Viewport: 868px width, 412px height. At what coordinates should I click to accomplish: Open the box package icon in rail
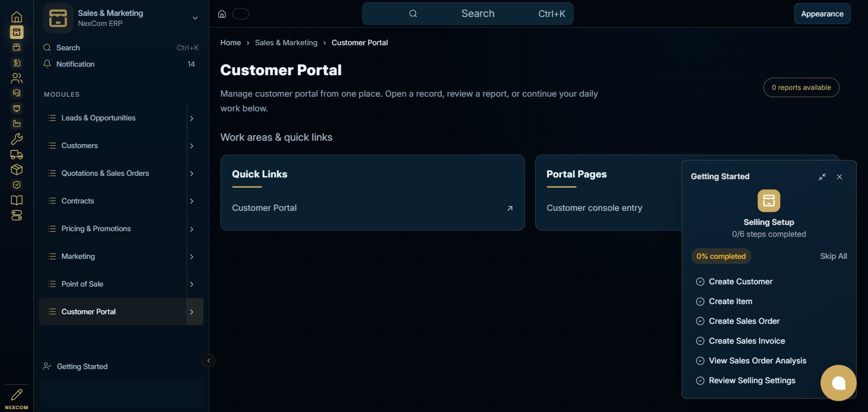click(x=17, y=170)
